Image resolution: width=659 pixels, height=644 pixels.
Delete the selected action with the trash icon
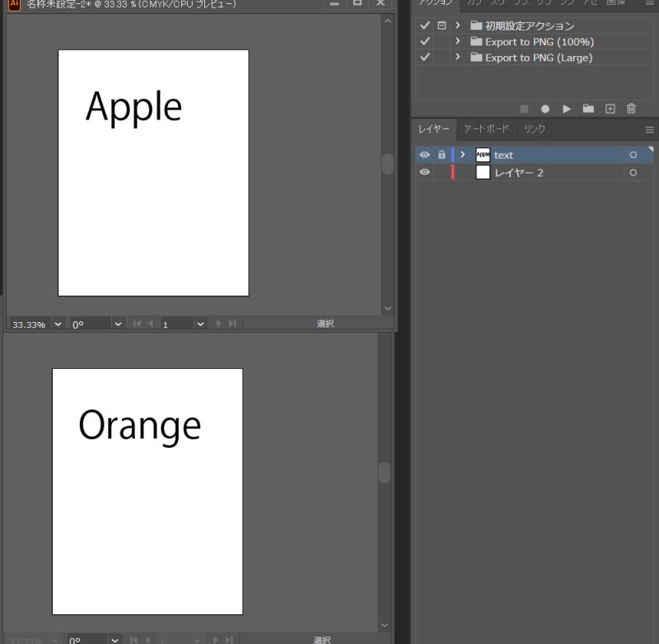point(630,108)
